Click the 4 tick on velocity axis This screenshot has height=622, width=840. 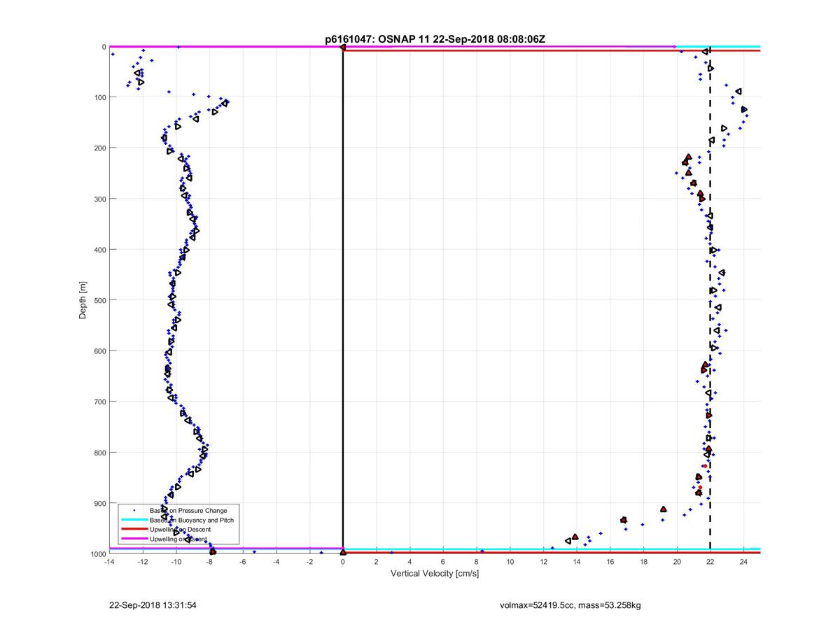(409, 562)
